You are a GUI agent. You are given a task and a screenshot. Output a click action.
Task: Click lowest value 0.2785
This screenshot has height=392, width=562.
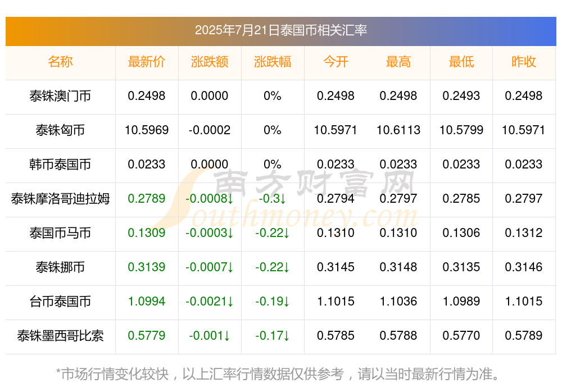[x=461, y=198]
